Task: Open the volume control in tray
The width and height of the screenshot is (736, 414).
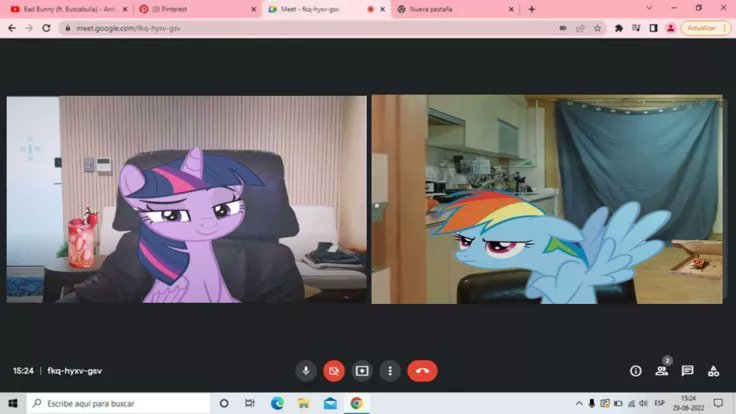Action: pyautogui.click(x=644, y=403)
